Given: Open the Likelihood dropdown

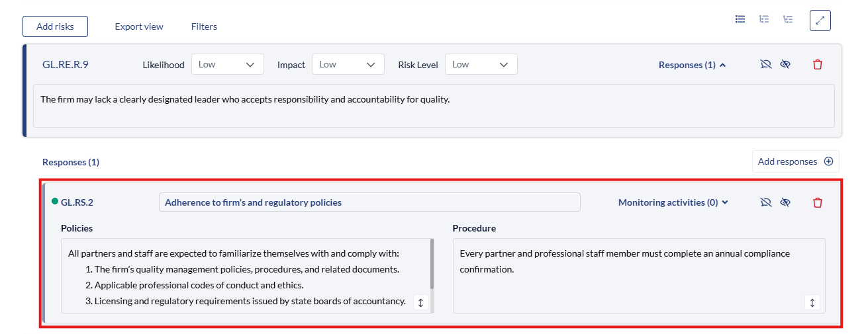Looking at the screenshot, I should pyautogui.click(x=227, y=64).
